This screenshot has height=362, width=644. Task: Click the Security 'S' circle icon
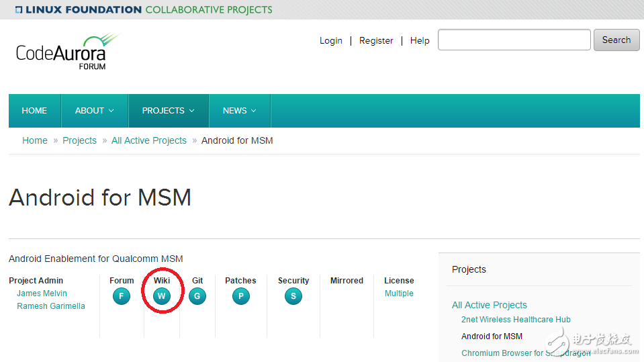(x=293, y=296)
